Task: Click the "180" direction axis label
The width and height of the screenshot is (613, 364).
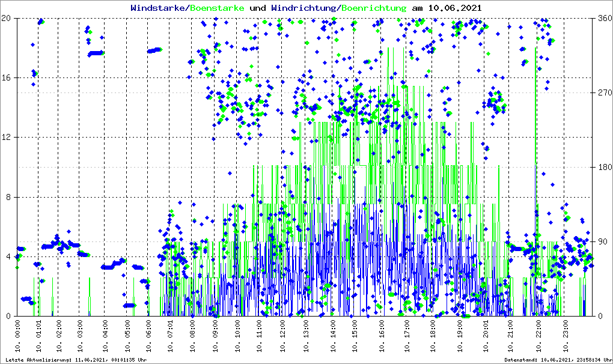Action: tap(605, 167)
